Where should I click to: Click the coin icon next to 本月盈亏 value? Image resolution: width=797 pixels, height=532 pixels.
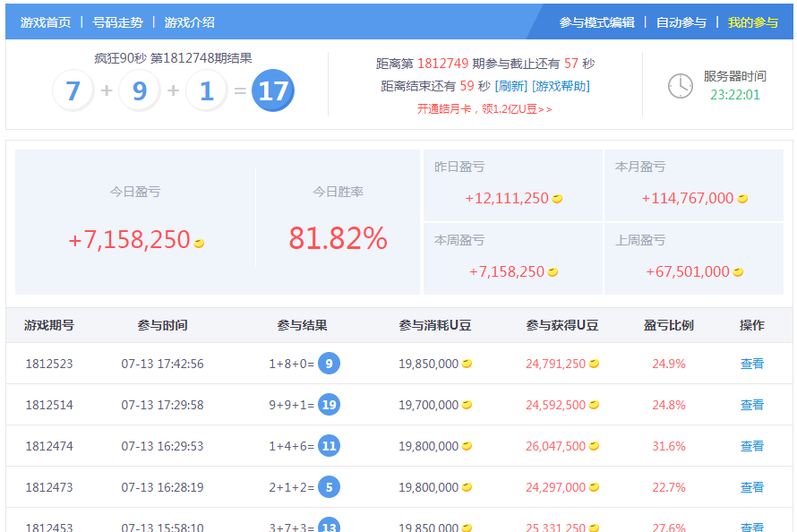[x=742, y=199]
